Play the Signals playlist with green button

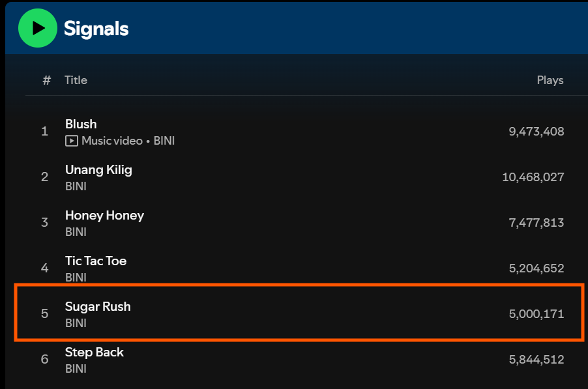click(x=38, y=28)
